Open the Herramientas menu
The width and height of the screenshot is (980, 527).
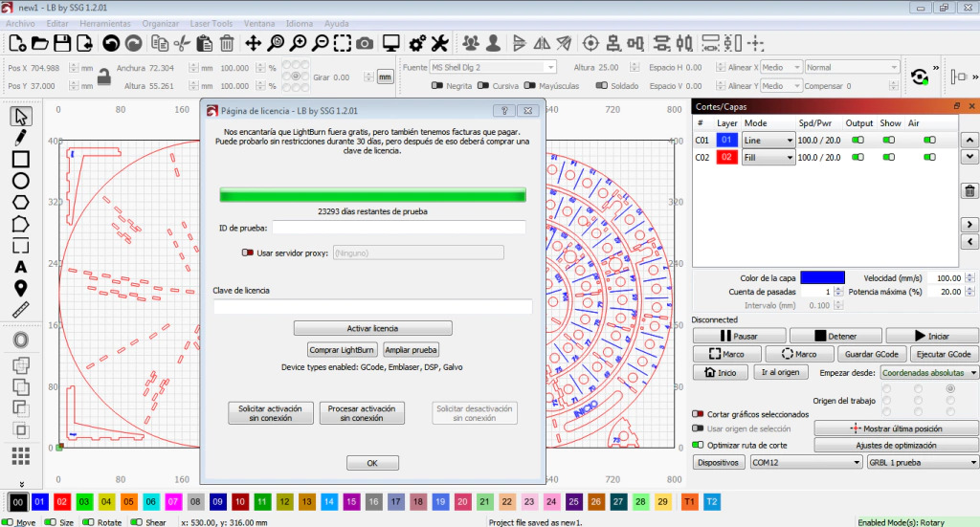(x=105, y=24)
